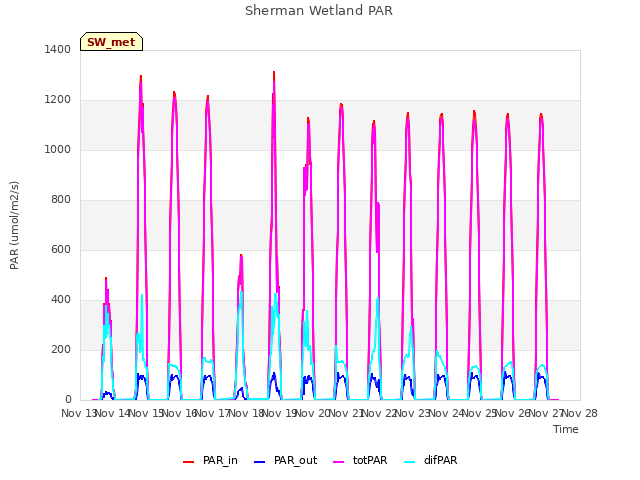Click the 200 y-axis tick label
Screen dimensions: 640x480
(x=61, y=349)
